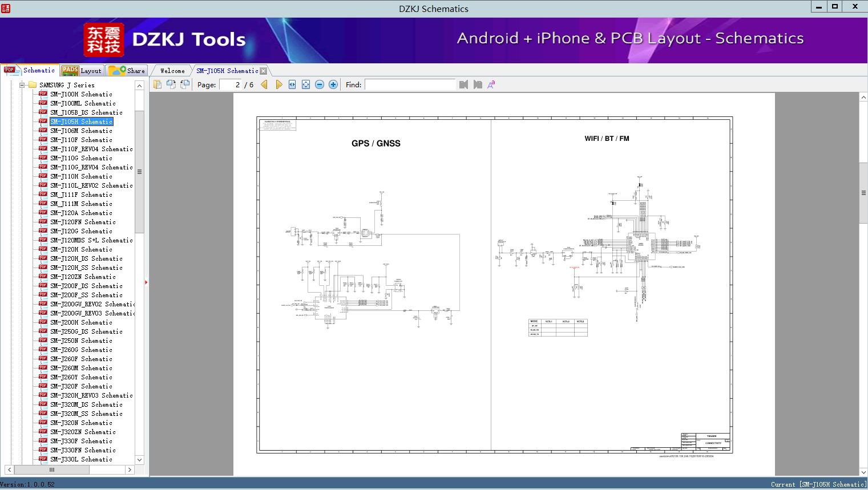Open the Share tab
Viewport: 868px width, 490px height.
[127, 71]
